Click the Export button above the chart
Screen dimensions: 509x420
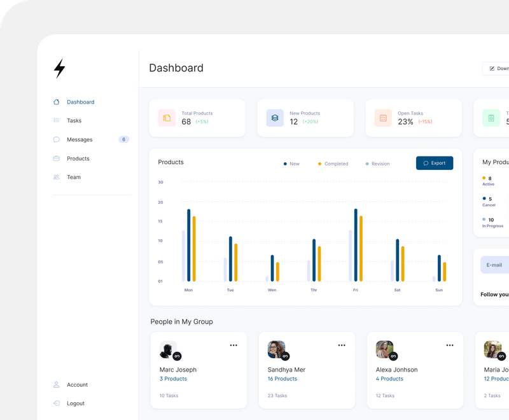(x=435, y=163)
